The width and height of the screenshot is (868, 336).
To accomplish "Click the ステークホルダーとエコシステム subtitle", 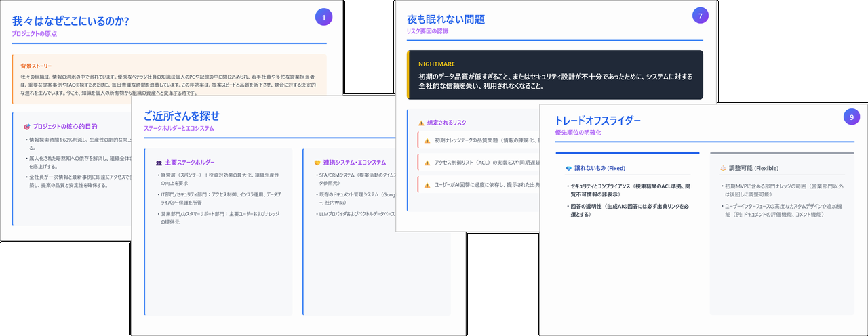I will (179, 128).
